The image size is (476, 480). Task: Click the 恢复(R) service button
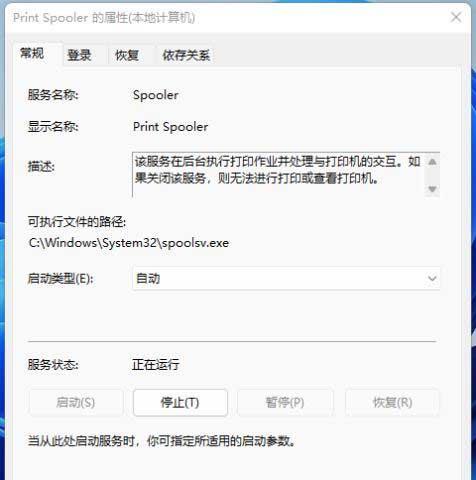point(392,402)
